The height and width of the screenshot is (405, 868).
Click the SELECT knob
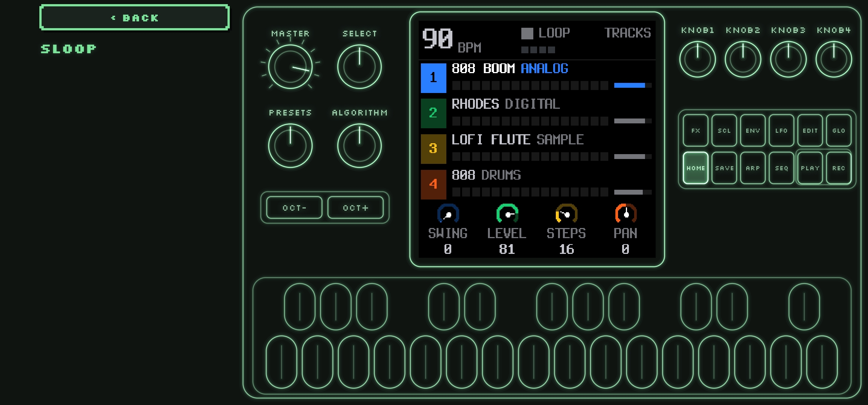[x=359, y=67]
